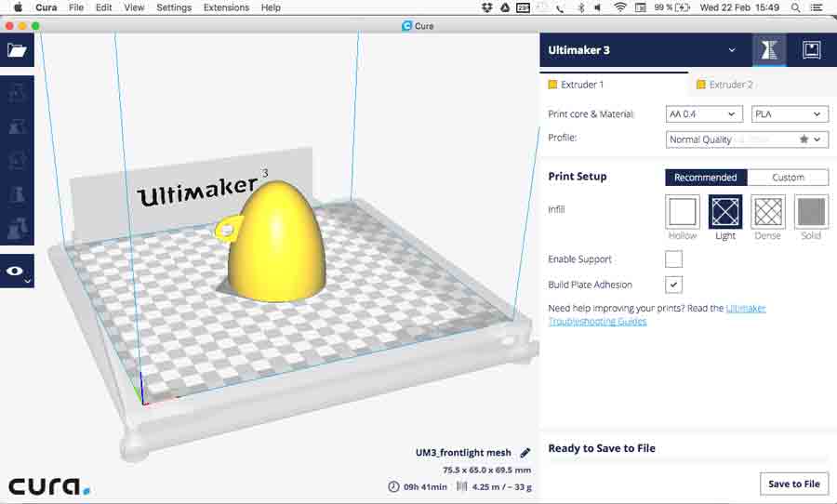Screen dimensions: 837x504
Task: Switch to the Extruder 2 tab
Action: point(730,85)
